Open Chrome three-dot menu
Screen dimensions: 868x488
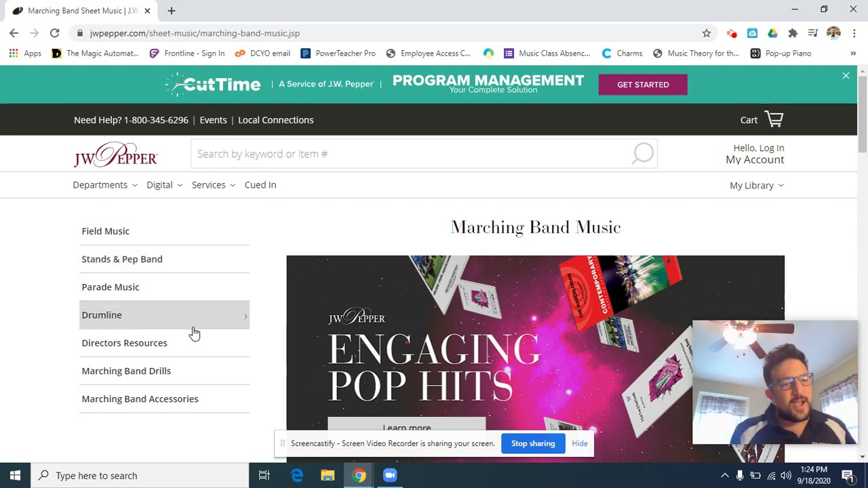[854, 33]
